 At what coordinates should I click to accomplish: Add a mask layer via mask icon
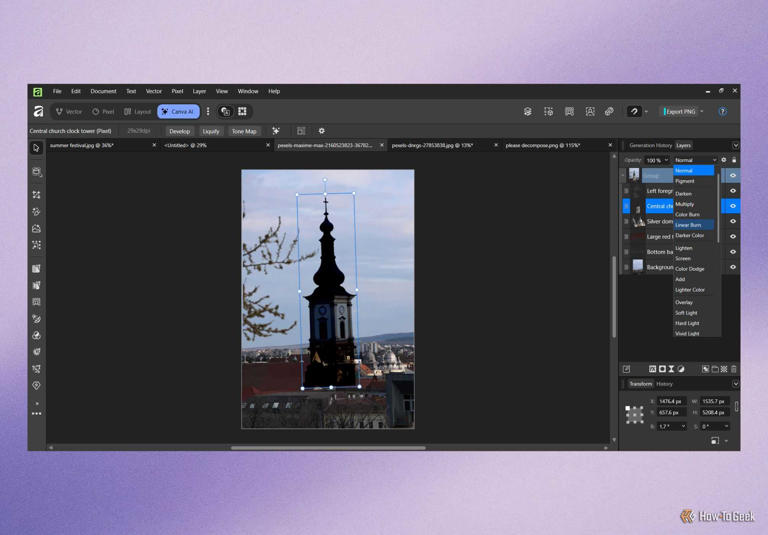[662, 369]
